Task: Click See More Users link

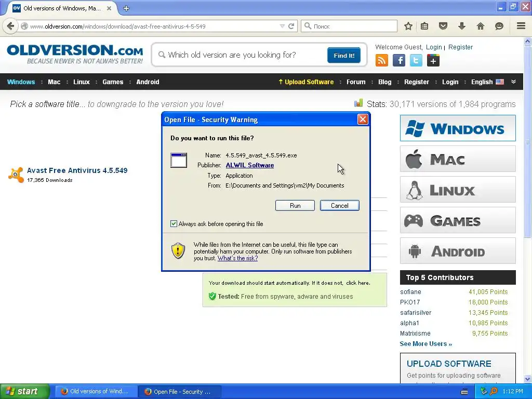Action: [426, 344]
